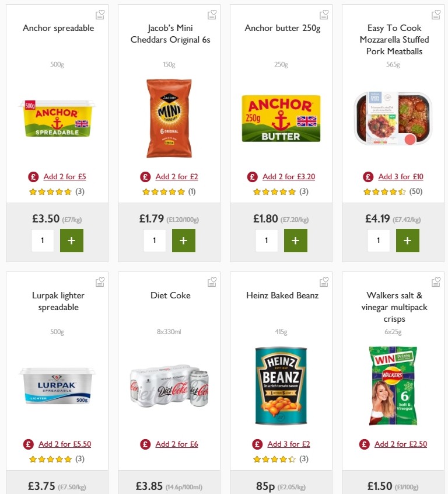This screenshot has height=494, width=448.
Task: Add Mozzarella Stuffed Pork Meatballs to your list
Action: (x=436, y=15)
